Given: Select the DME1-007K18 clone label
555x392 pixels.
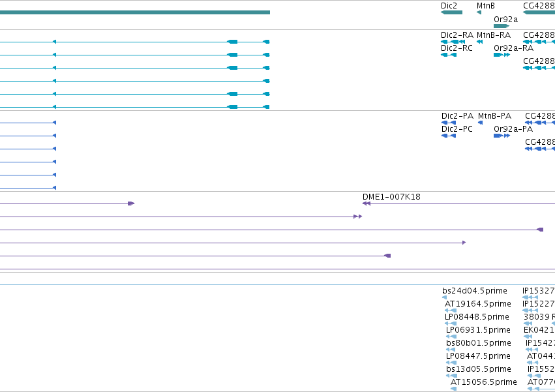Looking at the screenshot, I should click(x=391, y=197).
